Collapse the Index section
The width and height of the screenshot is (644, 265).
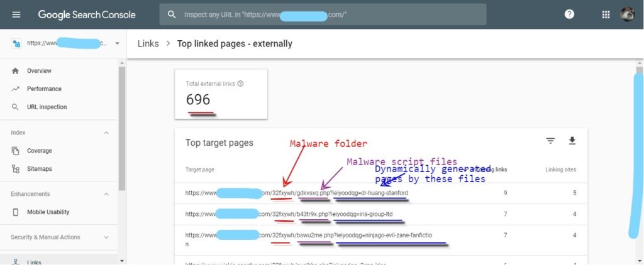click(106, 133)
